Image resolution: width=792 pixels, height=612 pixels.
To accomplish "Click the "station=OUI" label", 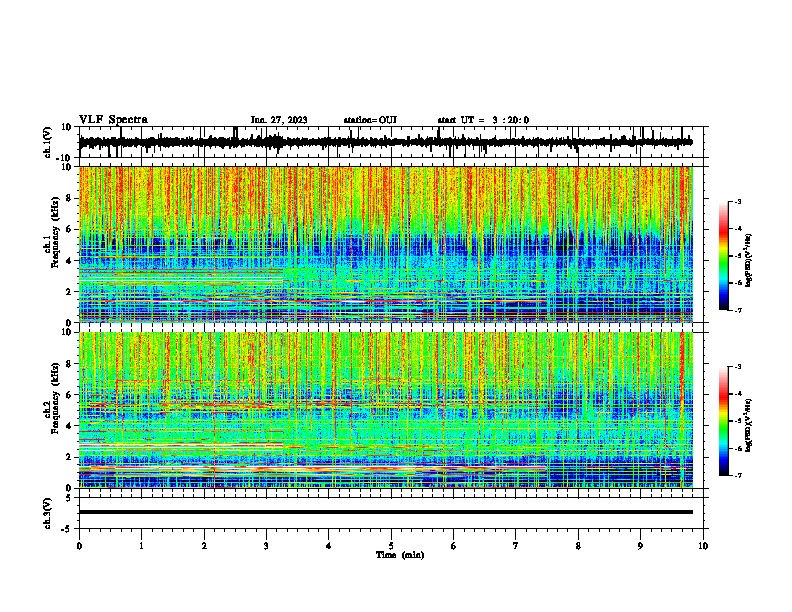I will click(x=370, y=120).
